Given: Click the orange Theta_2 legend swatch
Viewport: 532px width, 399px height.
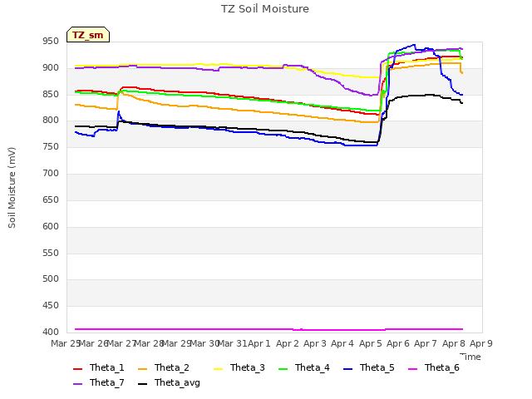Looking at the screenshot, I should (143, 369).
